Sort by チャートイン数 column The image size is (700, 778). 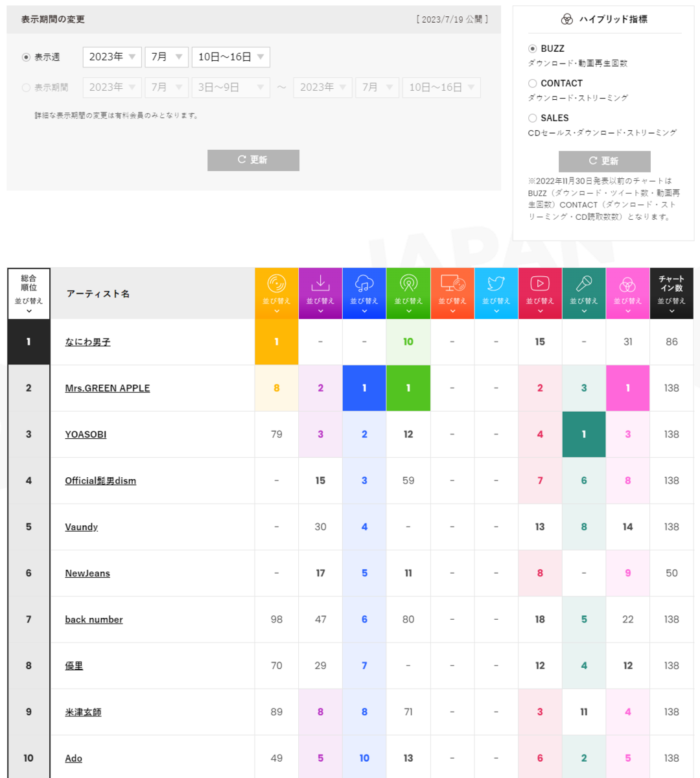671,293
